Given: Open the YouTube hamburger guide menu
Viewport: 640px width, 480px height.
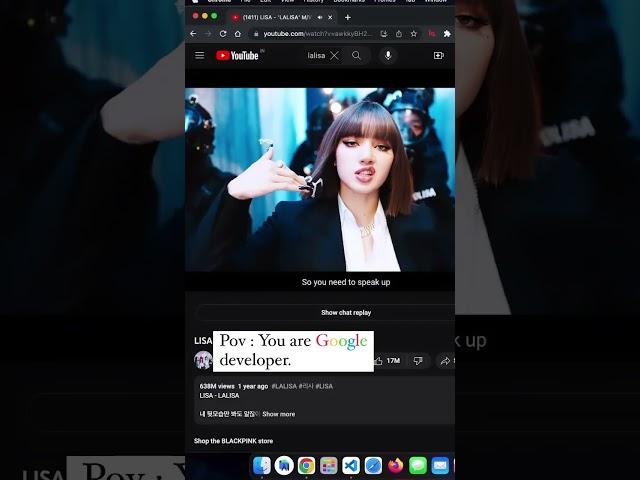Looking at the screenshot, I should (199, 55).
